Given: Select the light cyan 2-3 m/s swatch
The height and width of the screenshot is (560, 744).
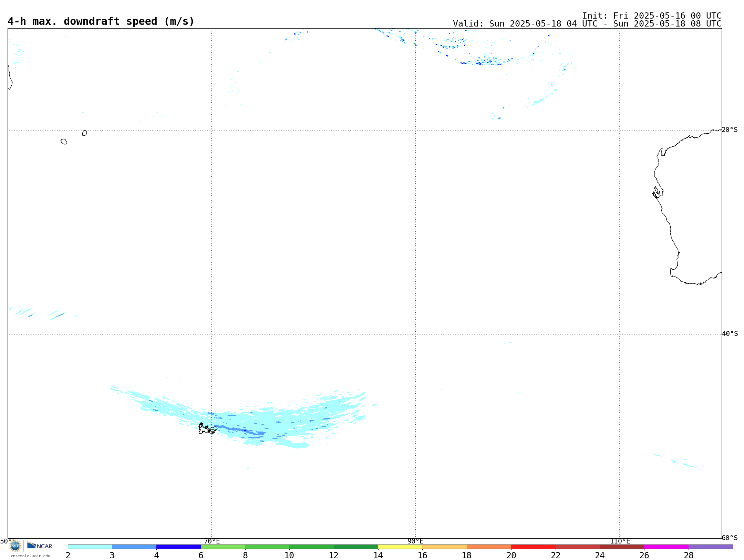Looking at the screenshot, I should pos(90,547).
